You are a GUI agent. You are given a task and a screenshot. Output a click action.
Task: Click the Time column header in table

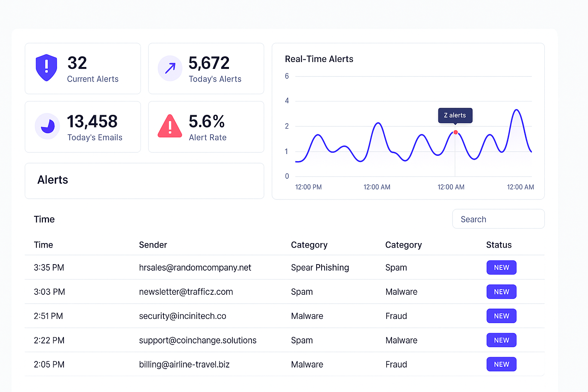(x=43, y=245)
